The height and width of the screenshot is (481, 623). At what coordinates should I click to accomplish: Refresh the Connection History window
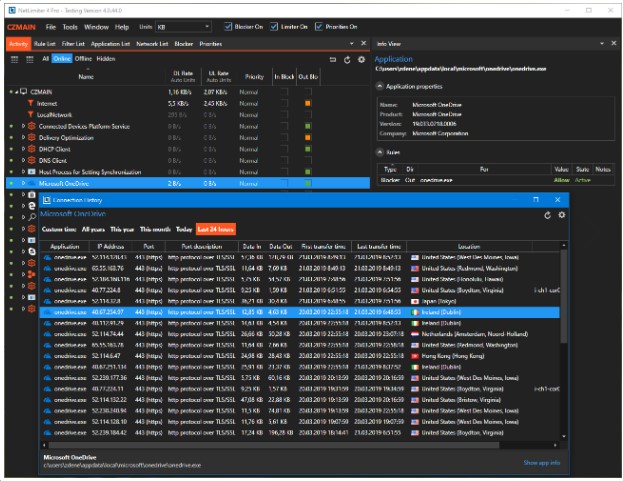(x=547, y=215)
